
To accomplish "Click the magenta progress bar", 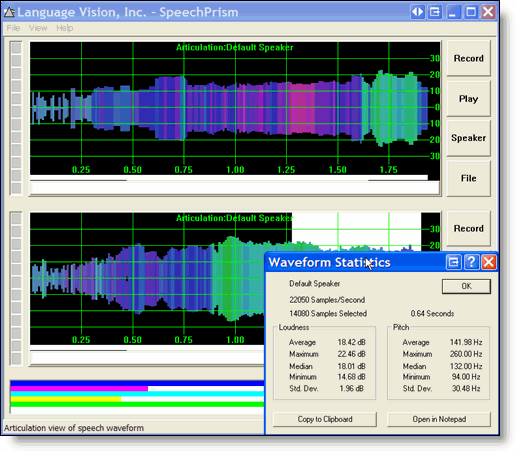I will pos(79,389).
